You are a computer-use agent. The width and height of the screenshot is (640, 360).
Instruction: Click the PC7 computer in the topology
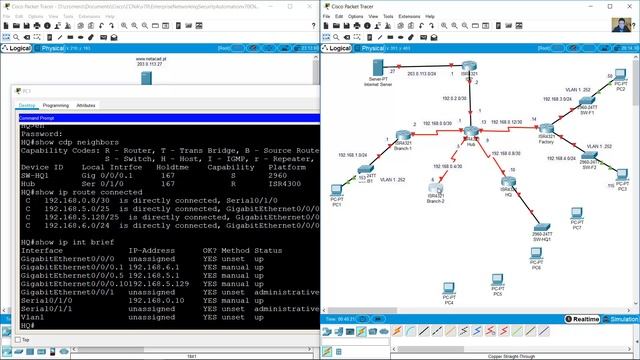click(x=577, y=213)
